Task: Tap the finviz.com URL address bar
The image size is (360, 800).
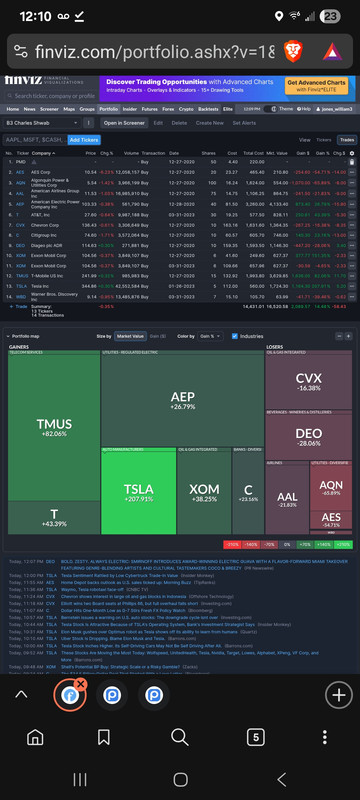Action: tap(155, 52)
